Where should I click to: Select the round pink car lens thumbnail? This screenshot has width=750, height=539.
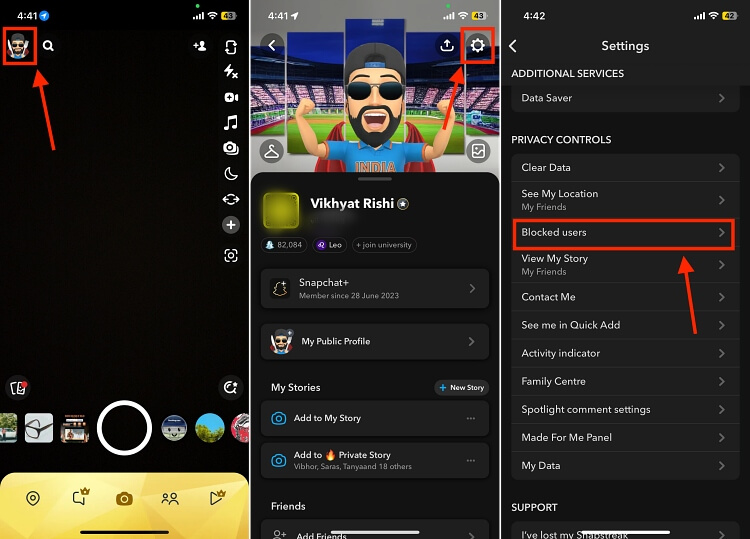click(240, 428)
